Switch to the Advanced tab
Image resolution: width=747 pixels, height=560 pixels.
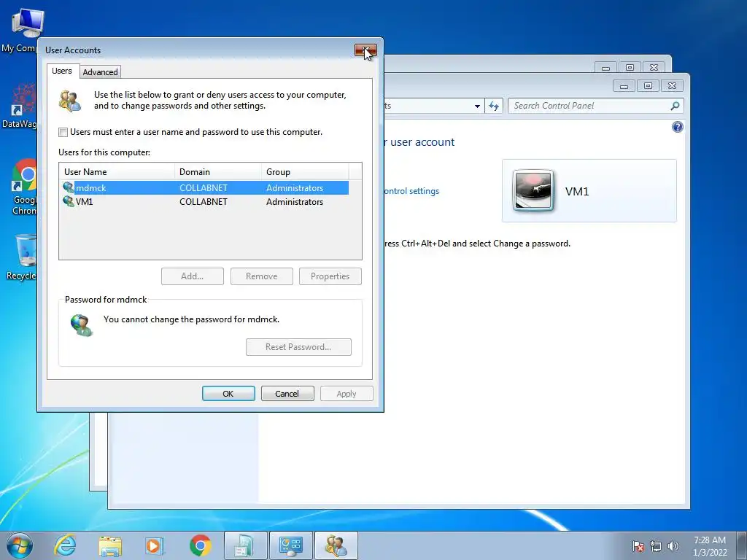pyautogui.click(x=100, y=72)
